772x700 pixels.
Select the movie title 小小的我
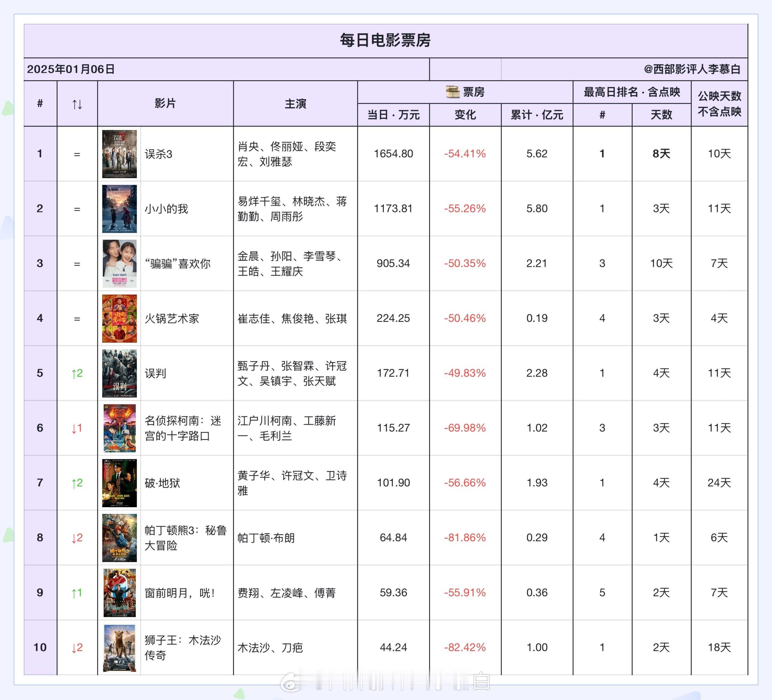[x=166, y=209]
